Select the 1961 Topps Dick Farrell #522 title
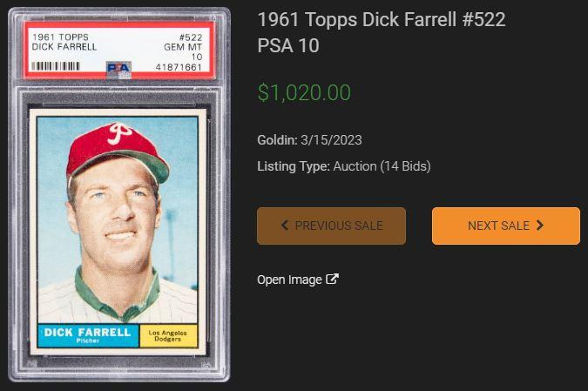Screen dimensions: 588x391 tap(382, 19)
